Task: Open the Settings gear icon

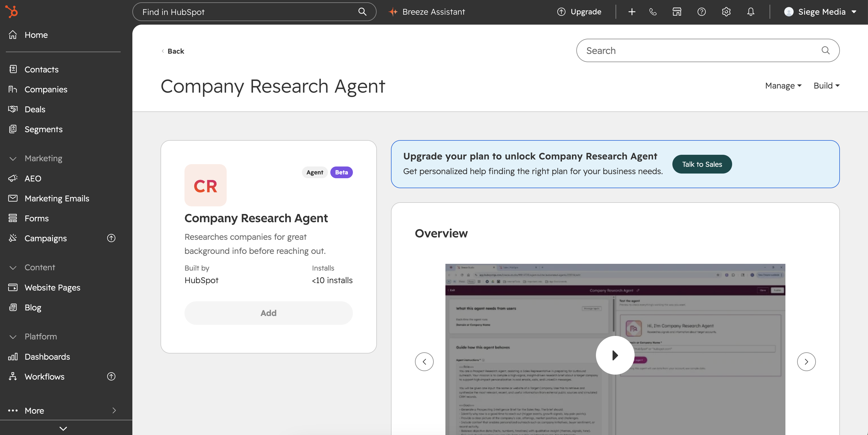Action: 726,12
